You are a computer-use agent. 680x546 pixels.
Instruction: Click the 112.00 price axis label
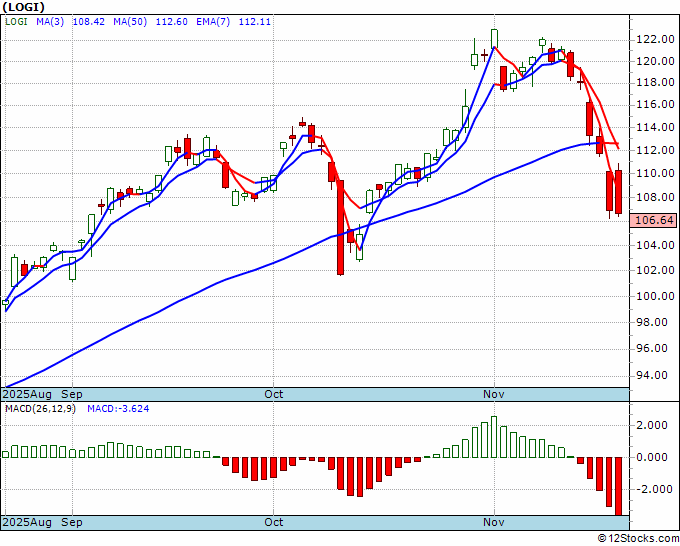(x=655, y=150)
